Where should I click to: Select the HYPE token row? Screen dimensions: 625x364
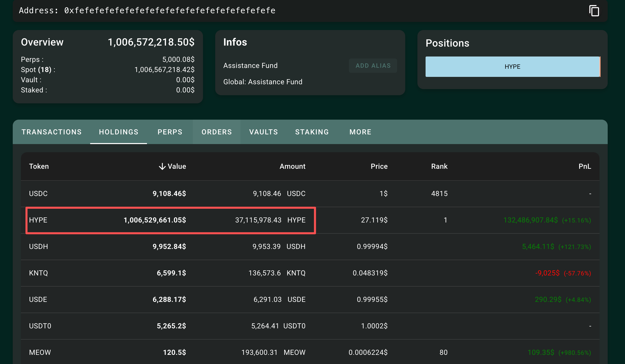tap(38, 220)
